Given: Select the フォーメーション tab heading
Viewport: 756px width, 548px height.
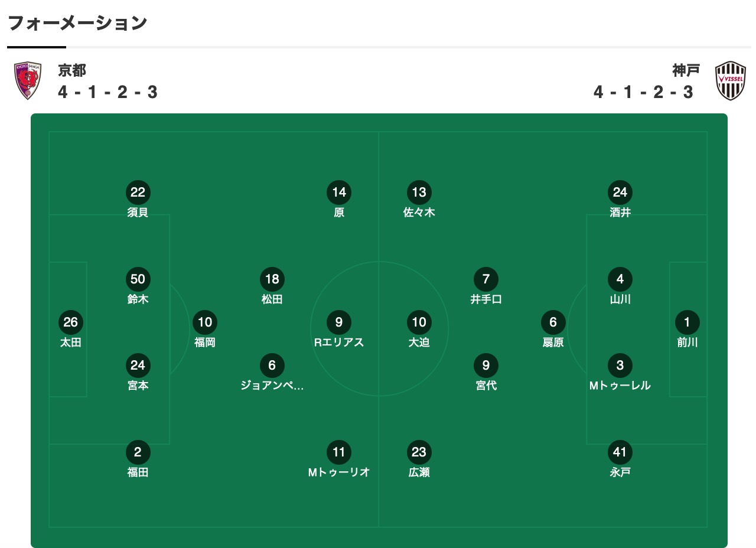Looking at the screenshot, I should (77, 24).
